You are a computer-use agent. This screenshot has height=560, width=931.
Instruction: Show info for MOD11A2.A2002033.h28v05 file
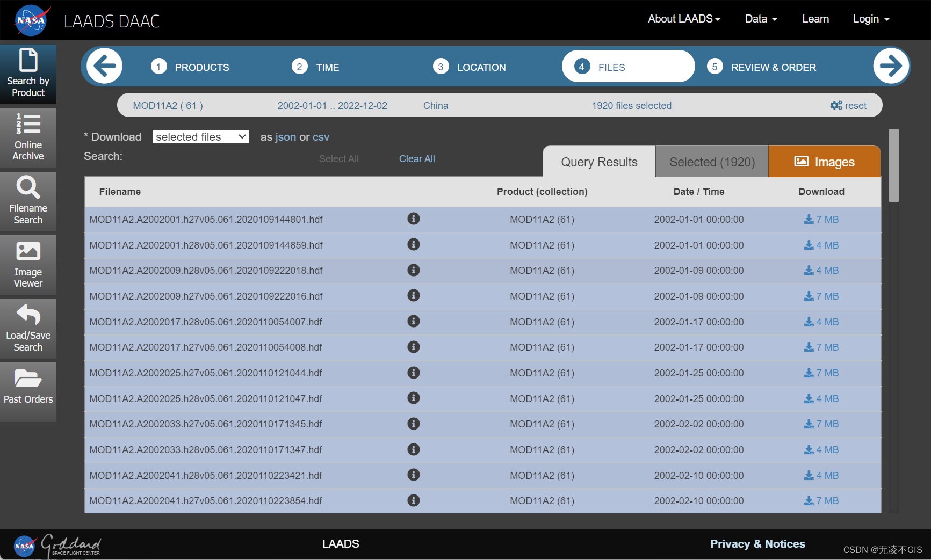(413, 449)
